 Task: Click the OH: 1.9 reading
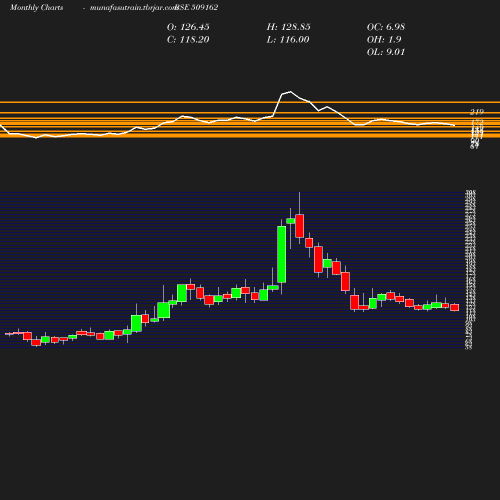[384, 40]
